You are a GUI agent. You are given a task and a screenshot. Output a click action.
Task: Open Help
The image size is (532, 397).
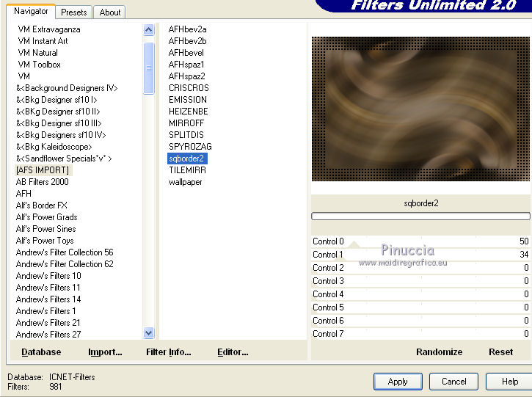509,382
